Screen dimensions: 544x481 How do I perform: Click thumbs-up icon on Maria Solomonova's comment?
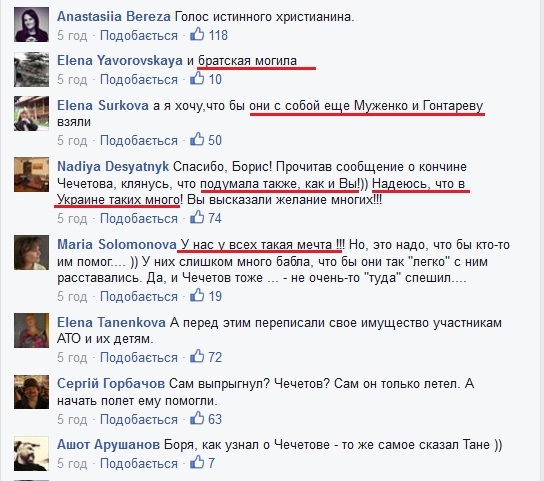[197, 295]
